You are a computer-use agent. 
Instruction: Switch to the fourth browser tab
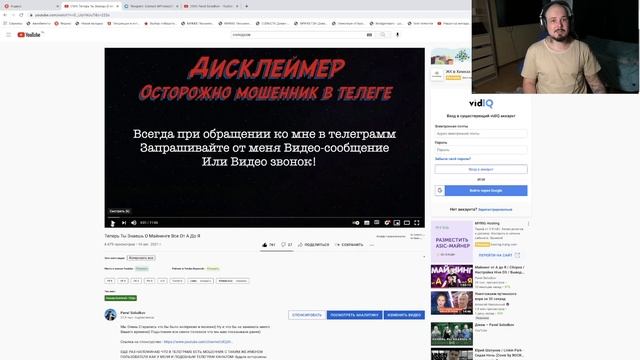click(211, 6)
